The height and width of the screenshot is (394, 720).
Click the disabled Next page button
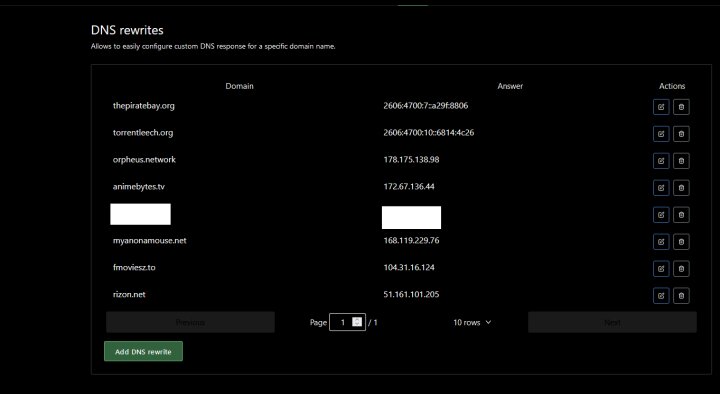click(x=612, y=322)
